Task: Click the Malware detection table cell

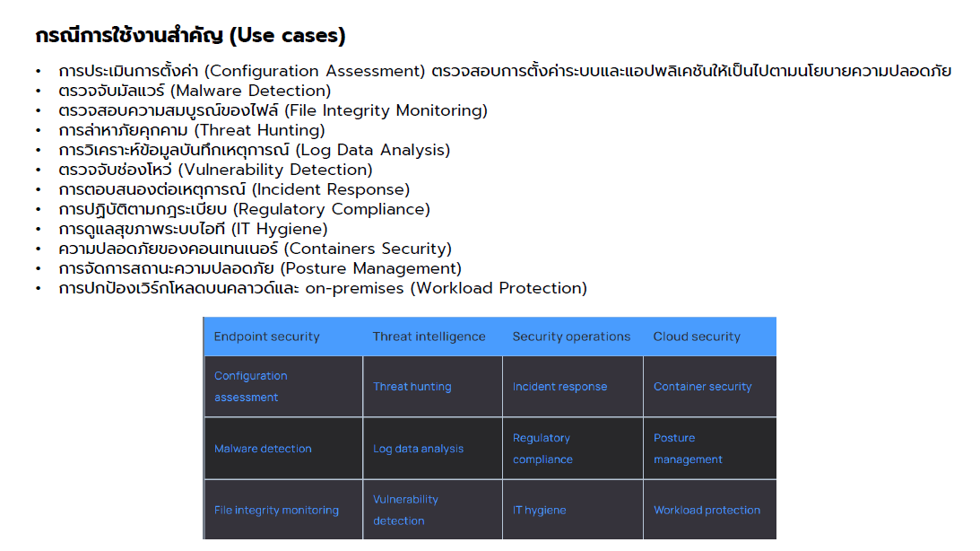Action: (263, 449)
